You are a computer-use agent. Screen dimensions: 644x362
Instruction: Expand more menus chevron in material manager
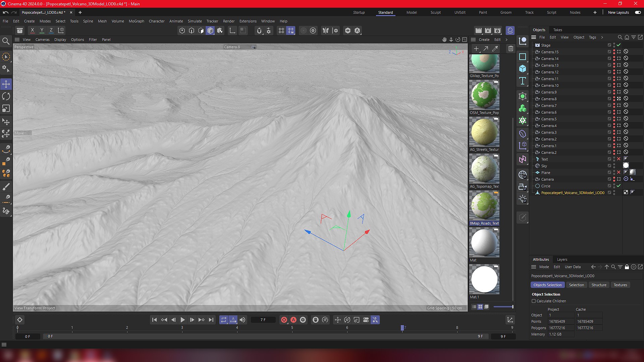tap(506, 40)
